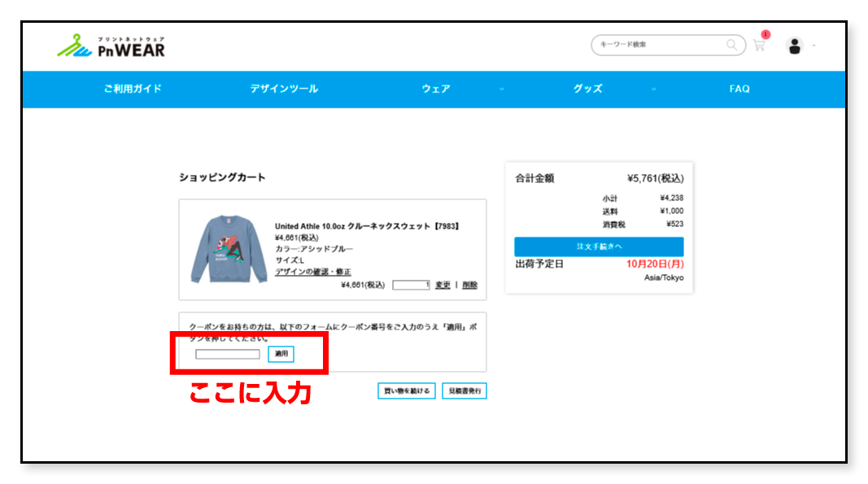Click the 見積書発行 button

click(465, 390)
